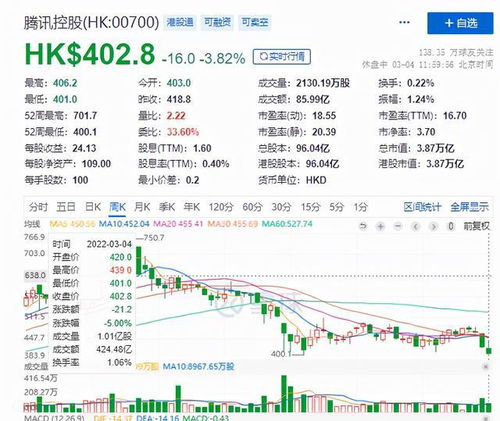The width and height of the screenshot is (500, 421).
Task: Click the 每股收益 24.13 value
Action: point(84,148)
